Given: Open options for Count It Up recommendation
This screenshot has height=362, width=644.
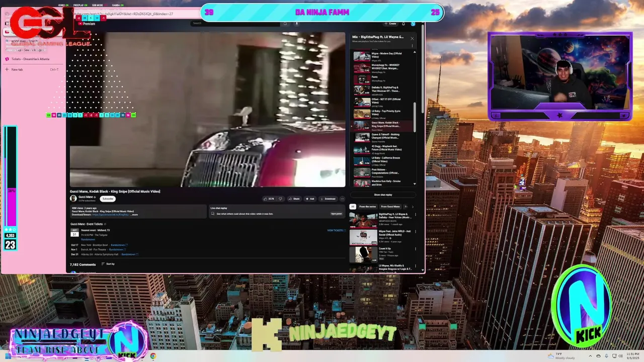Looking at the screenshot, I should pyautogui.click(x=415, y=249).
